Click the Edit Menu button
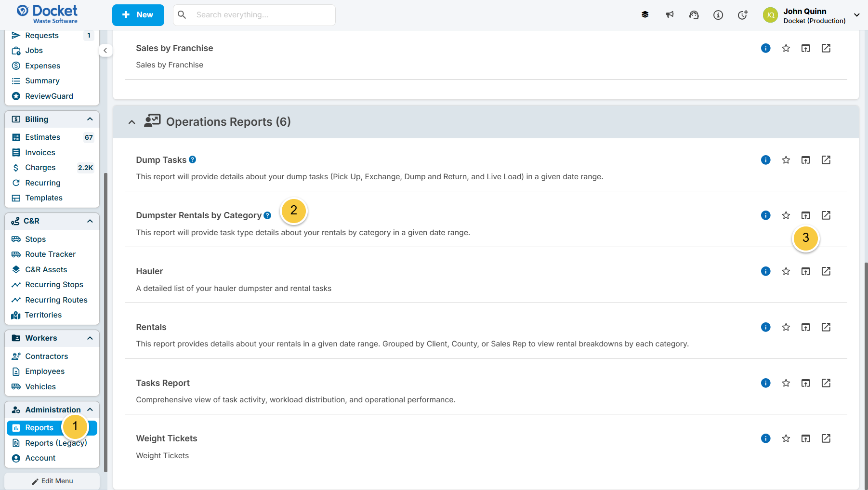The image size is (868, 490). tap(52, 481)
